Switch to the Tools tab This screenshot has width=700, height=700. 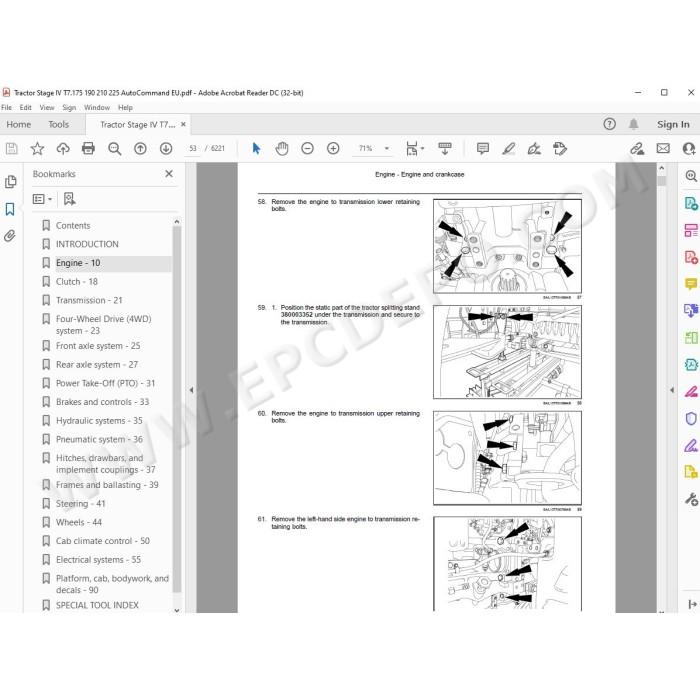(58, 125)
